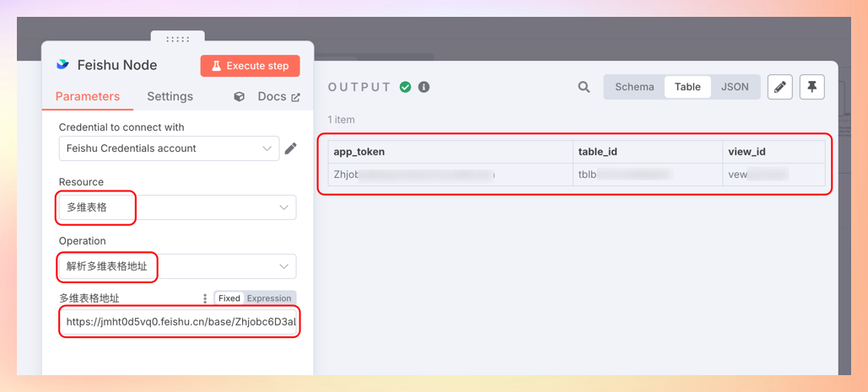Click the table_id column header
Viewport: 868px width, 392px height.
click(x=648, y=152)
